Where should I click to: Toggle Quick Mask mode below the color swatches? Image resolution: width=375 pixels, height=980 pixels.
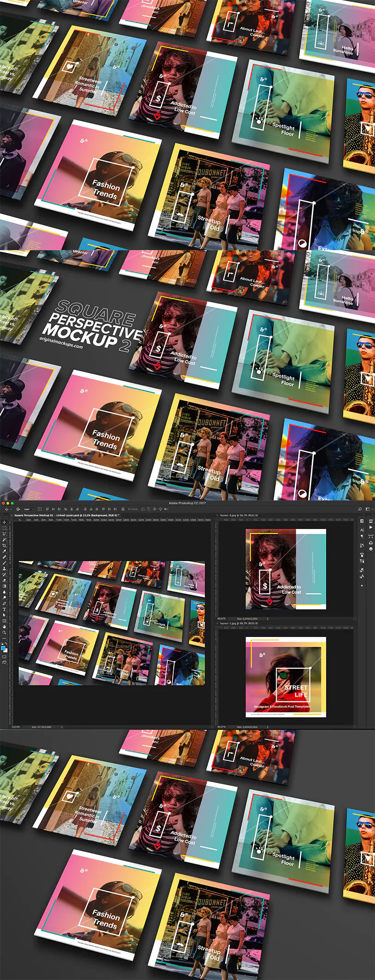[4, 657]
